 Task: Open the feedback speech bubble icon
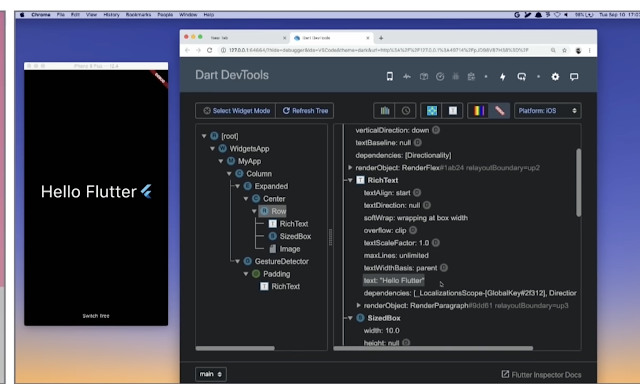click(574, 76)
